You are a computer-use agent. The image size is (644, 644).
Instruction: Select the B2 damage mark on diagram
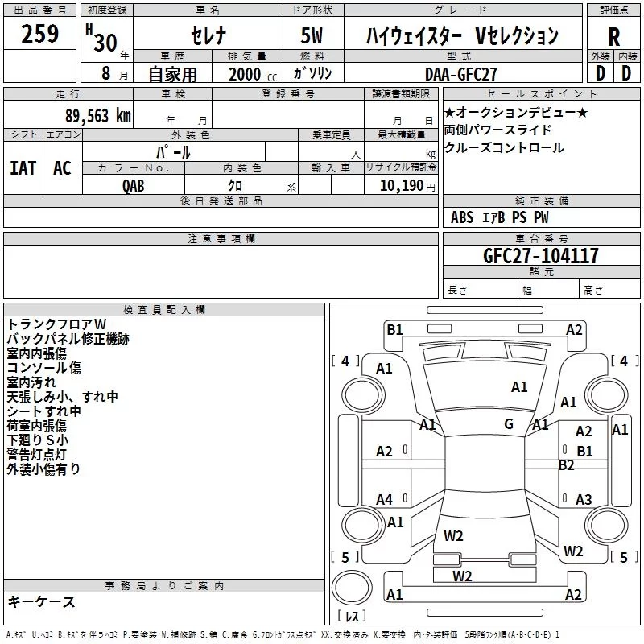click(x=567, y=465)
